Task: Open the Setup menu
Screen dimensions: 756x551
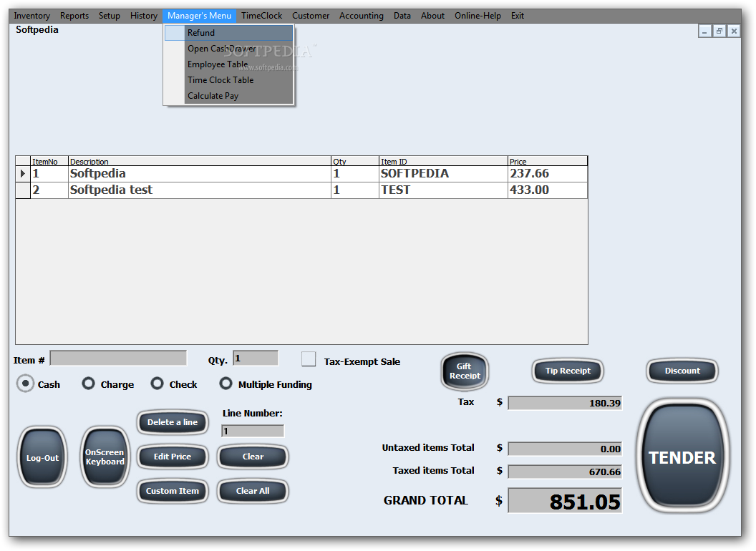Action: click(110, 16)
